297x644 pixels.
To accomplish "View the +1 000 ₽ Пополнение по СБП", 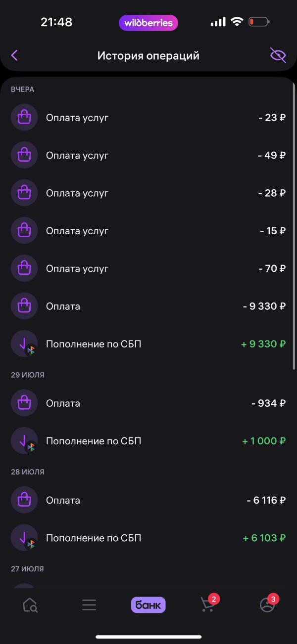I will tap(148, 440).
